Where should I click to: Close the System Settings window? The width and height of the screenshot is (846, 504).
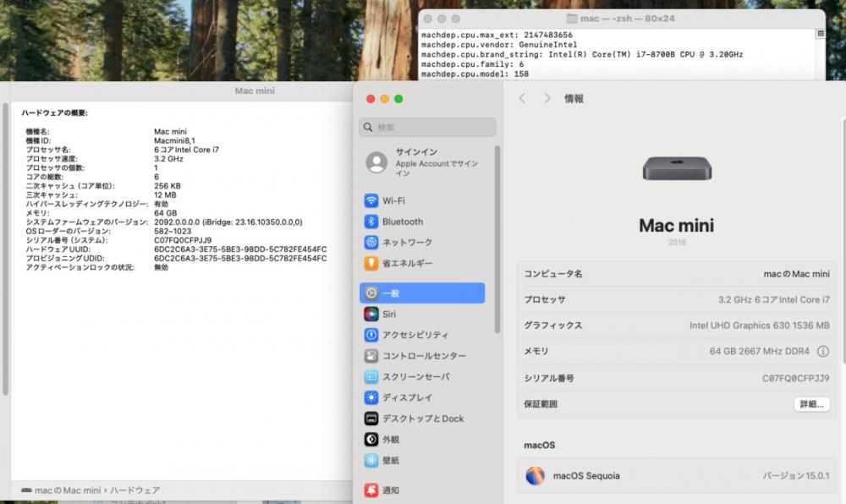[x=371, y=99]
